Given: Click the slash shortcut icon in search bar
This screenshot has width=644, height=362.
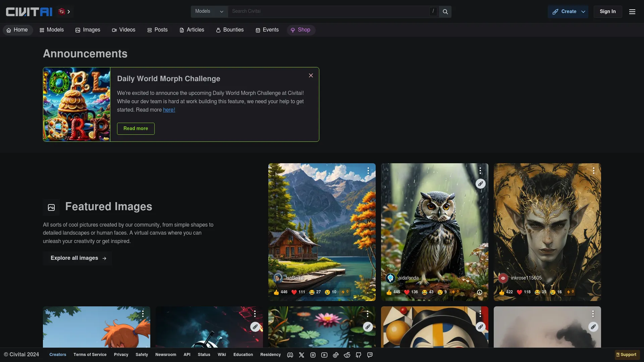Looking at the screenshot, I should tap(433, 11).
